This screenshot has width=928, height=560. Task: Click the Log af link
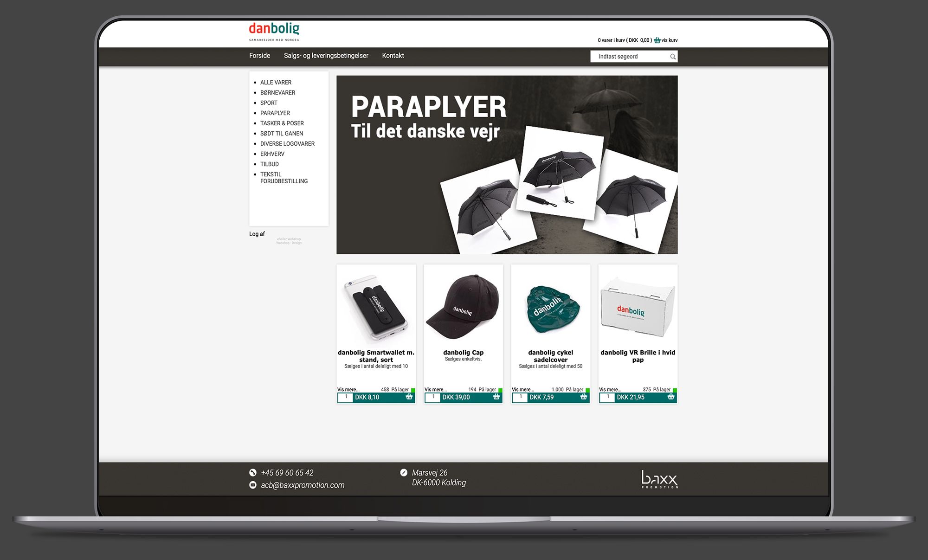click(x=257, y=234)
